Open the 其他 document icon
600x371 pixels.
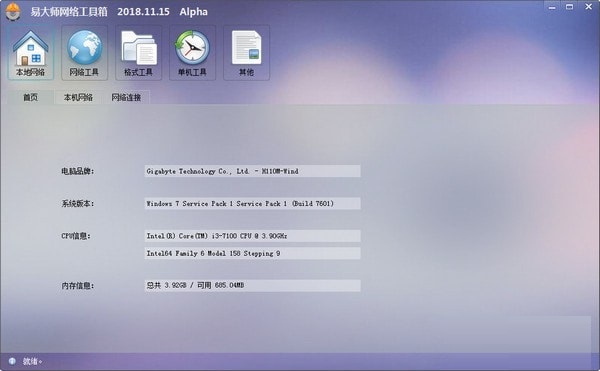pos(246,53)
